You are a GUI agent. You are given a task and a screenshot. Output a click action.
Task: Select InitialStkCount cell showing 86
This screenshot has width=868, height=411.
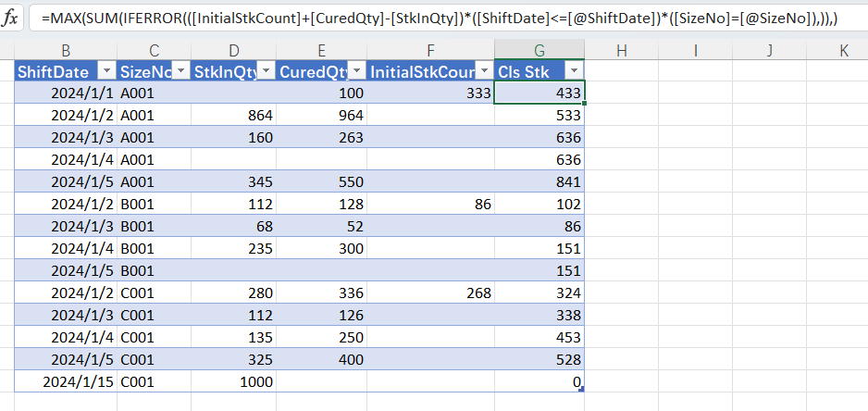click(430, 204)
